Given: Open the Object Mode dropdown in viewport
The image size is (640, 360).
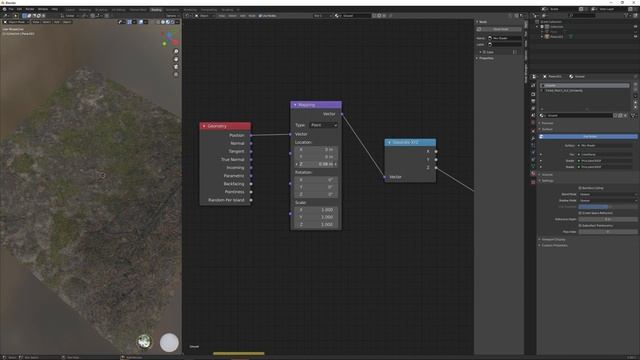Looking at the screenshot, I should 16,22.
